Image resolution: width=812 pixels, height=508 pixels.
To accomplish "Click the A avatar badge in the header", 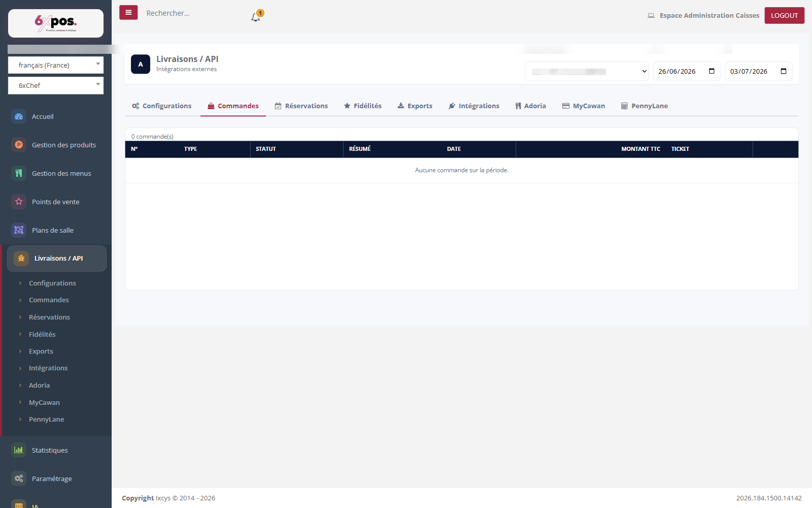I will point(141,64).
